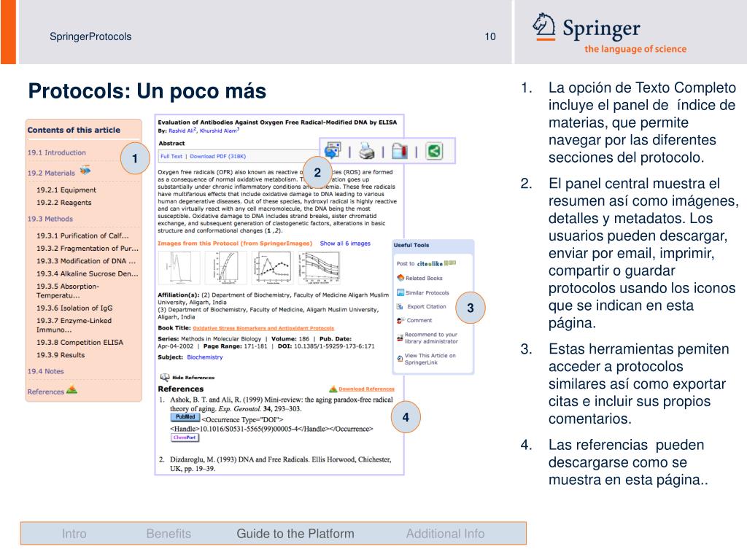Click Images from this Protocol heading
This screenshot has width=747, height=560.
pos(235,244)
